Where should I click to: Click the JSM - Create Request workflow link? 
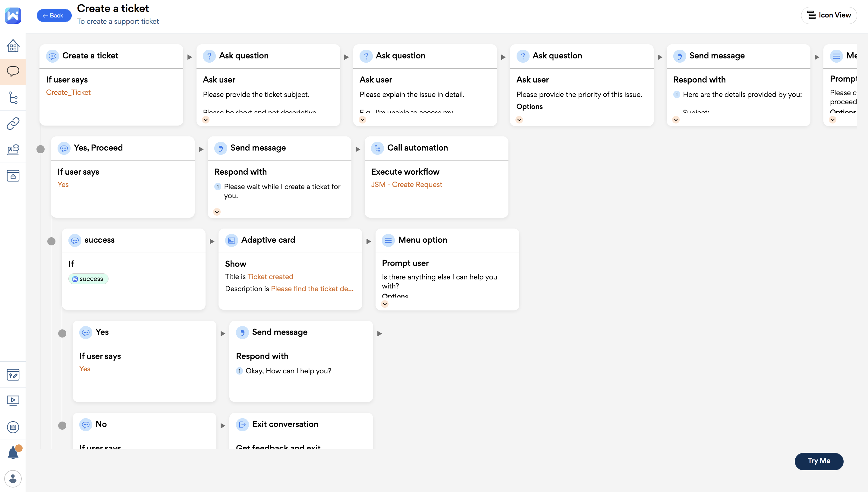pyautogui.click(x=406, y=185)
